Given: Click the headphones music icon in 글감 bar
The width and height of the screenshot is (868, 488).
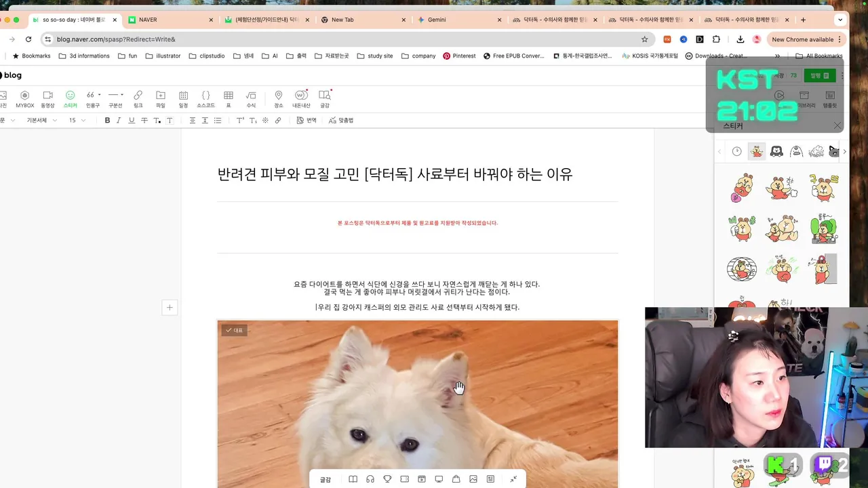Looking at the screenshot, I should [x=370, y=479].
